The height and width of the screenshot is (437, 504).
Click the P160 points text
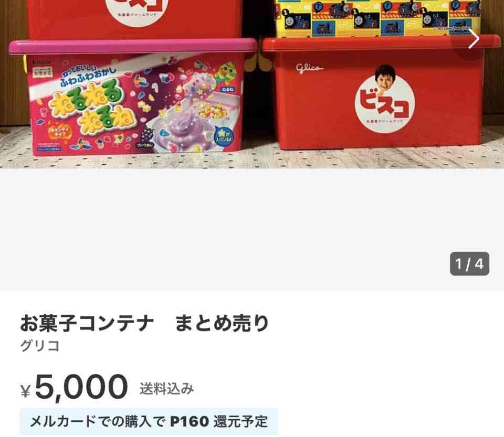(190, 422)
